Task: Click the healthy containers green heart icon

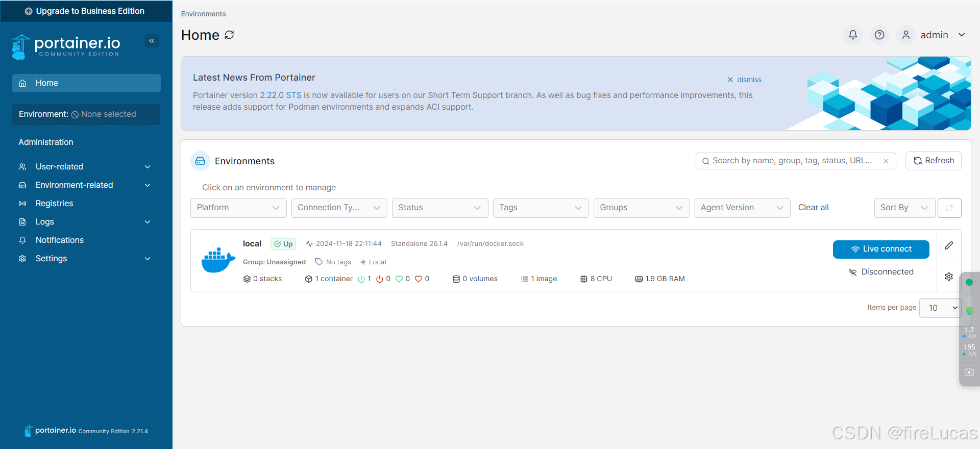Action: (399, 279)
